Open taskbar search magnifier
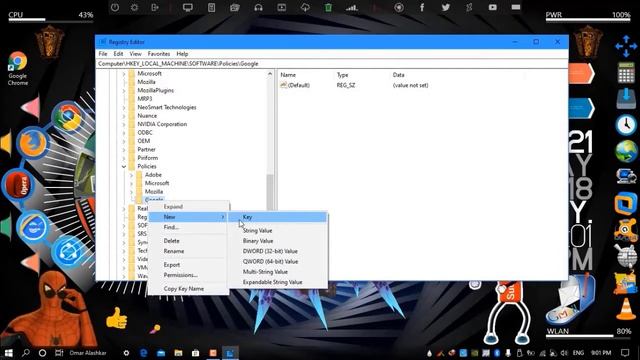Screen dimensions: 640x360 pos(26,353)
